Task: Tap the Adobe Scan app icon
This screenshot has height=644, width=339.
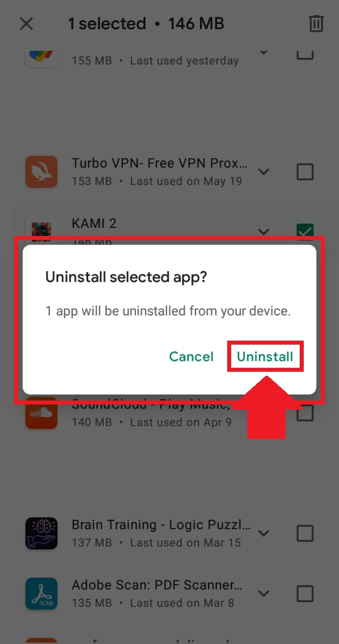Action: point(41,593)
